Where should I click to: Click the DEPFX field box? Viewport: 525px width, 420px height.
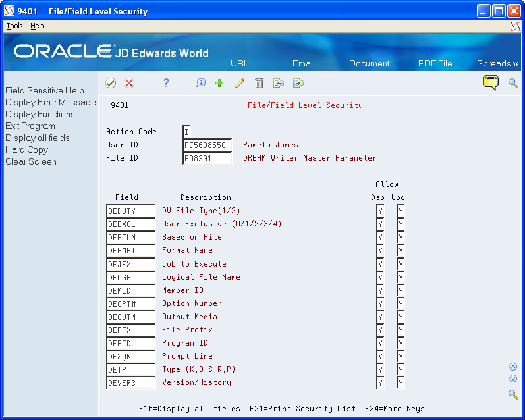[131, 330]
